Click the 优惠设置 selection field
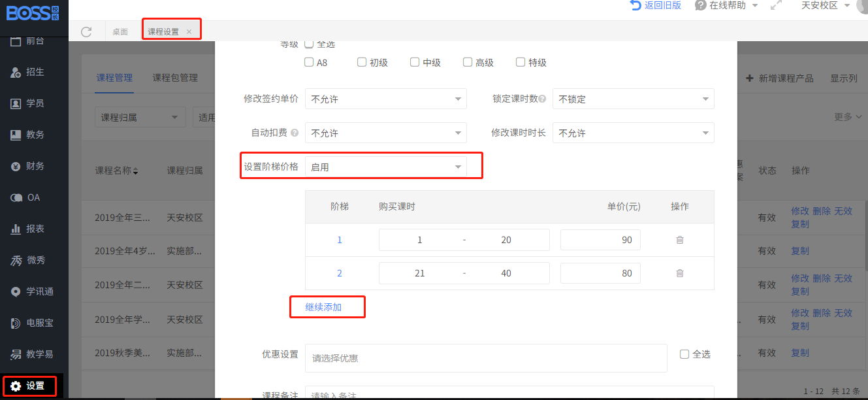This screenshot has height=400, width=868. point(486,358)
